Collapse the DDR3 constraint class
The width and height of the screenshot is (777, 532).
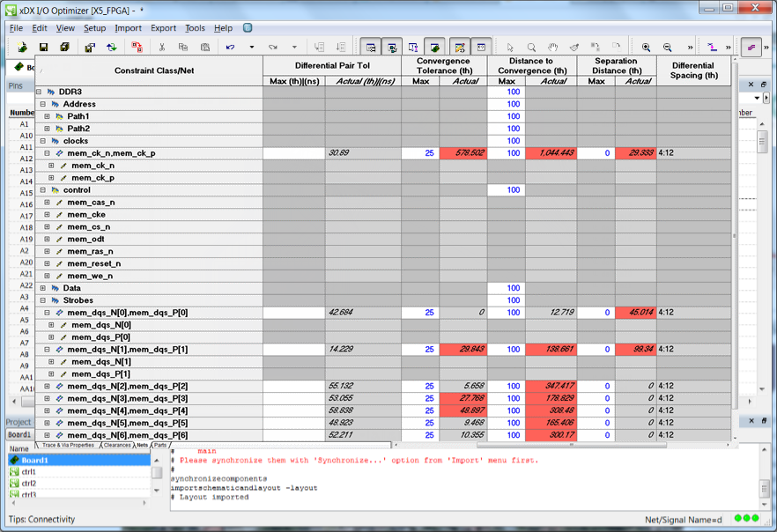[x=39, y=92]
